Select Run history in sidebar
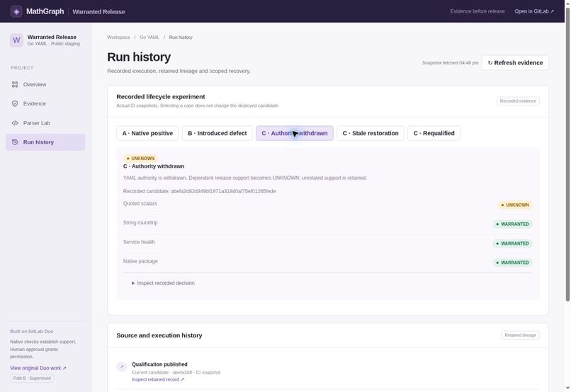571x392 pixels. pos(45,142)
